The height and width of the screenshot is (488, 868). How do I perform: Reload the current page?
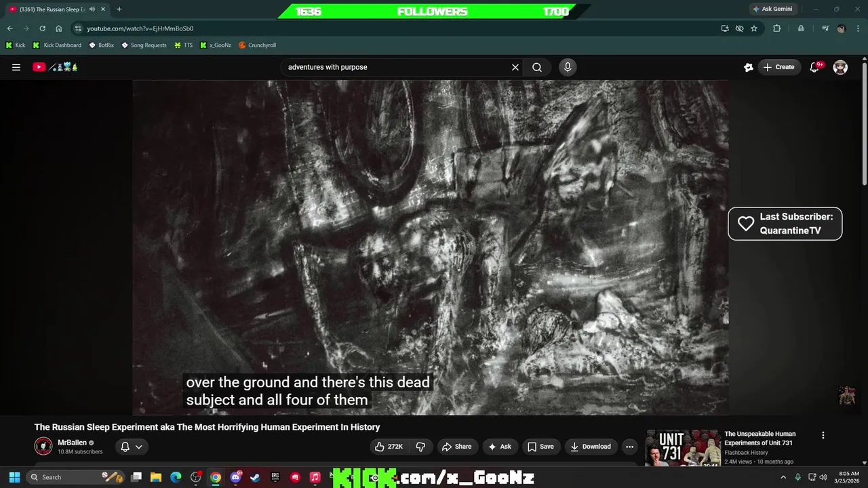click(x=42, y=28)
